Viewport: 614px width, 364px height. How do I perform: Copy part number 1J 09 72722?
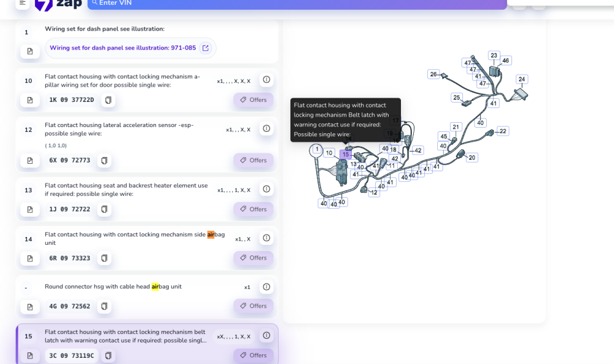point(104,209)
